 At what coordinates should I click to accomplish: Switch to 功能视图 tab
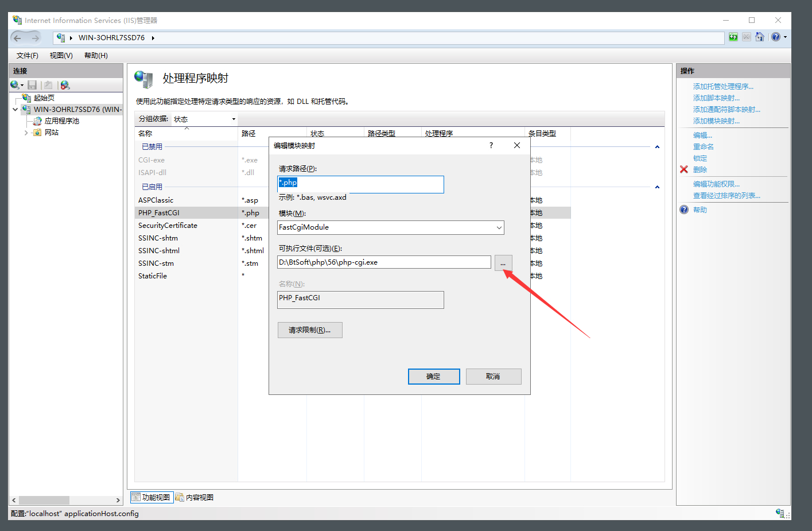tap(151, 497)
